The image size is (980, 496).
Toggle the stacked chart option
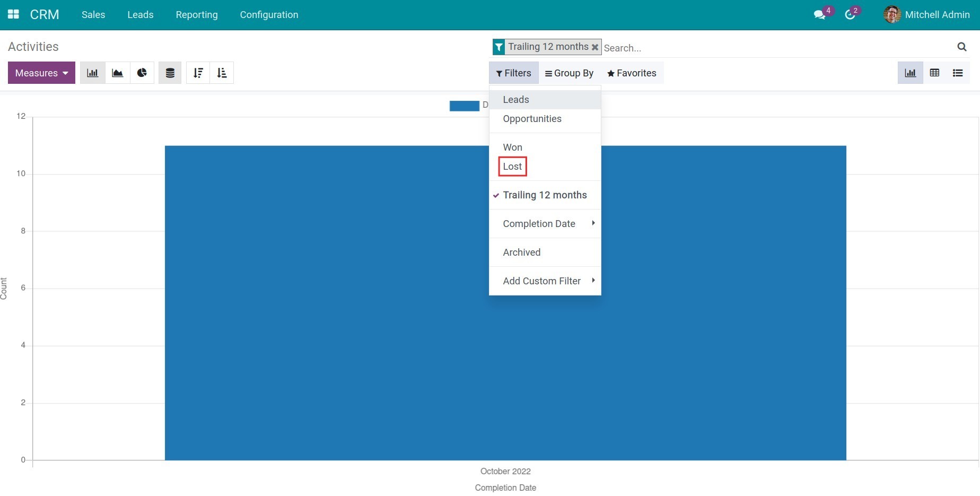click(x=170, y=73)
